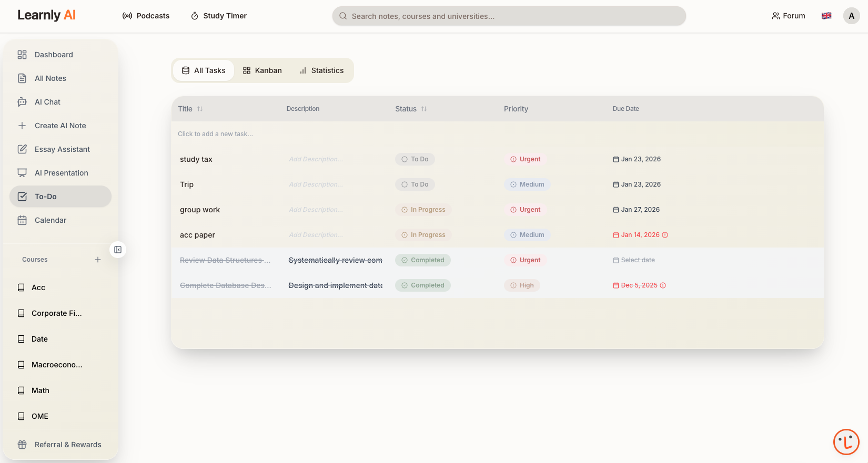Click Create AI Note plus item
Viewport: 868px width, 463px height.
pos(60,126)
